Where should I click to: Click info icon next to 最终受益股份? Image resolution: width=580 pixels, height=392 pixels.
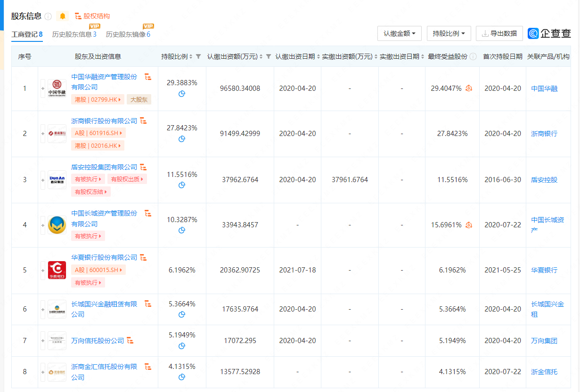(473, 56)
